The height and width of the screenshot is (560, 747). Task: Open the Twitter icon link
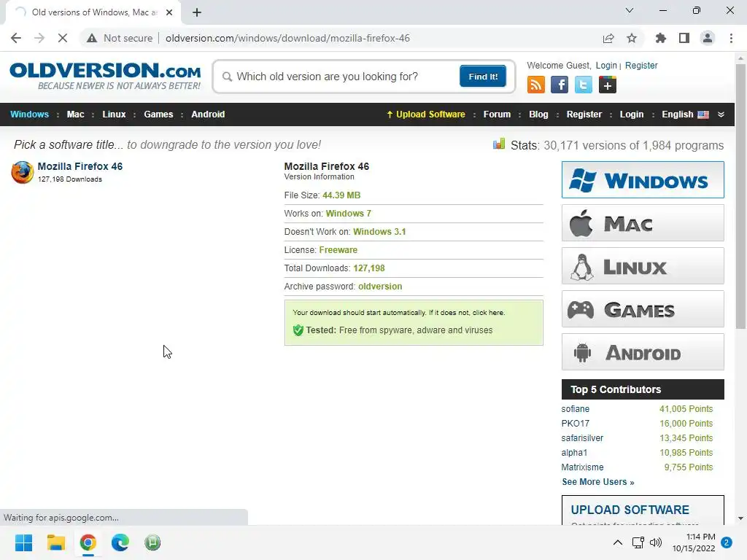tap(583, 85)
